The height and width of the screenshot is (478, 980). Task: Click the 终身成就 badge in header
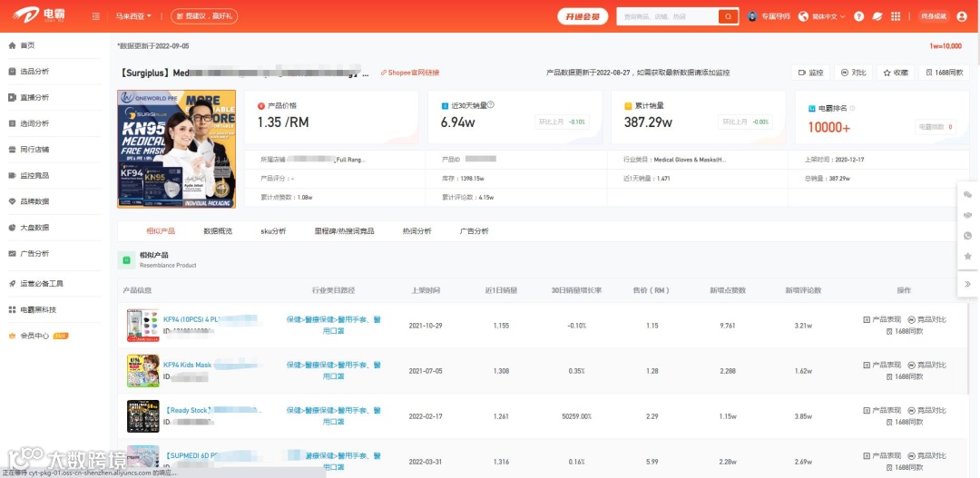coord(934,16)
